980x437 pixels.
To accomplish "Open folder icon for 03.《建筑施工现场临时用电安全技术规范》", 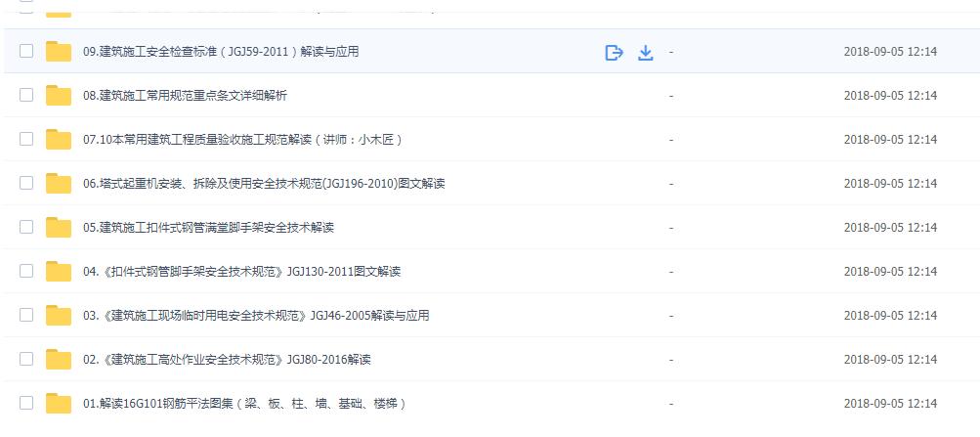I will [59, 315].
